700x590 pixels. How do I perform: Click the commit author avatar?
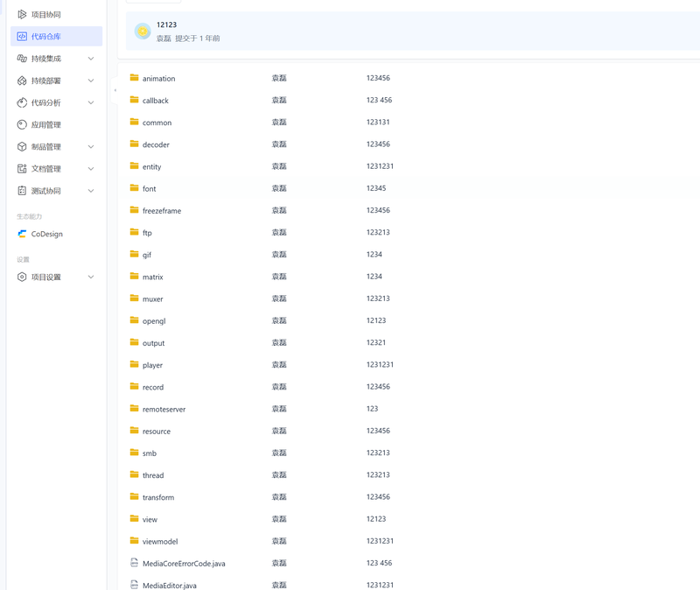[x=143, y=32]
